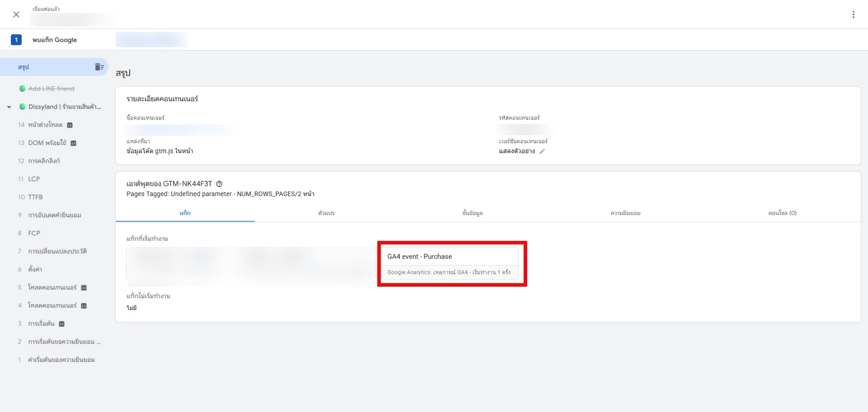868x412 pixels.
Task: Select the struck-through Add LINE friend page
Action: pos(51,89)
